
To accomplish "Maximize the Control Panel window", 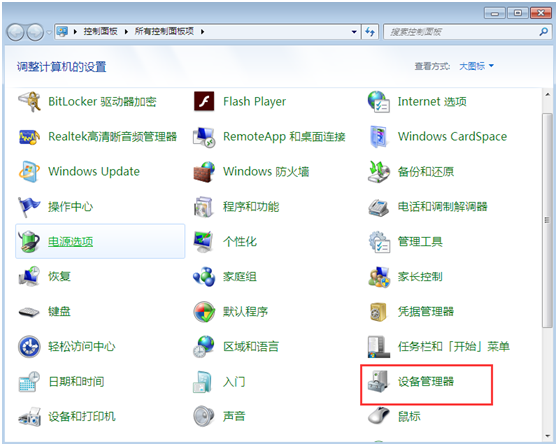I will pos(517,13).
